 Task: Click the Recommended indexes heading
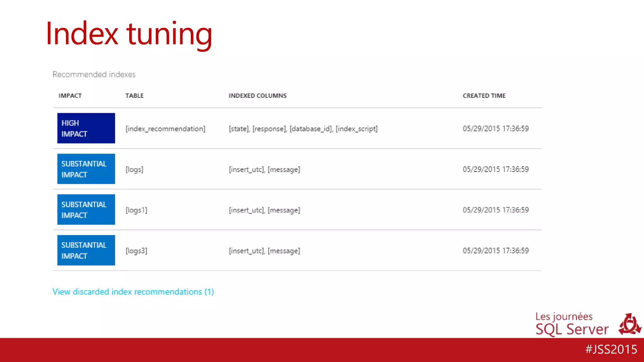tap(94, 74)
